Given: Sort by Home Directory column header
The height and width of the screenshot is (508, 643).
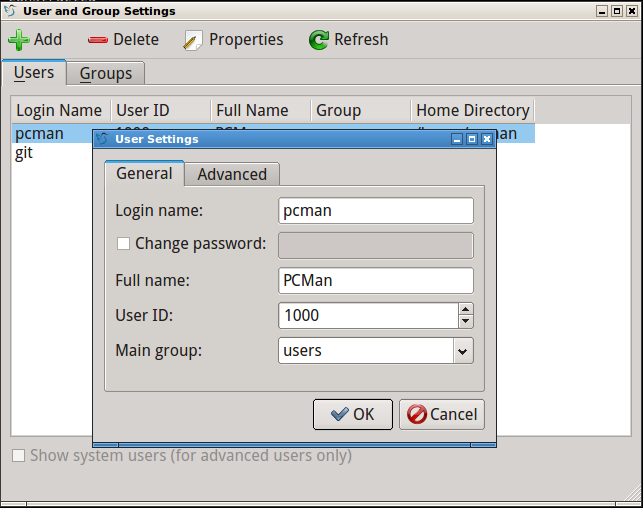Looking at the screenshot, I should click(x=473, y=110).
